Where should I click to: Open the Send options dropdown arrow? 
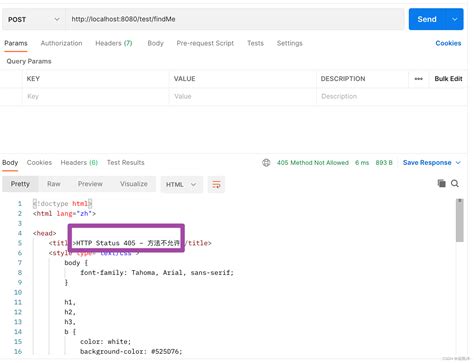455,19
